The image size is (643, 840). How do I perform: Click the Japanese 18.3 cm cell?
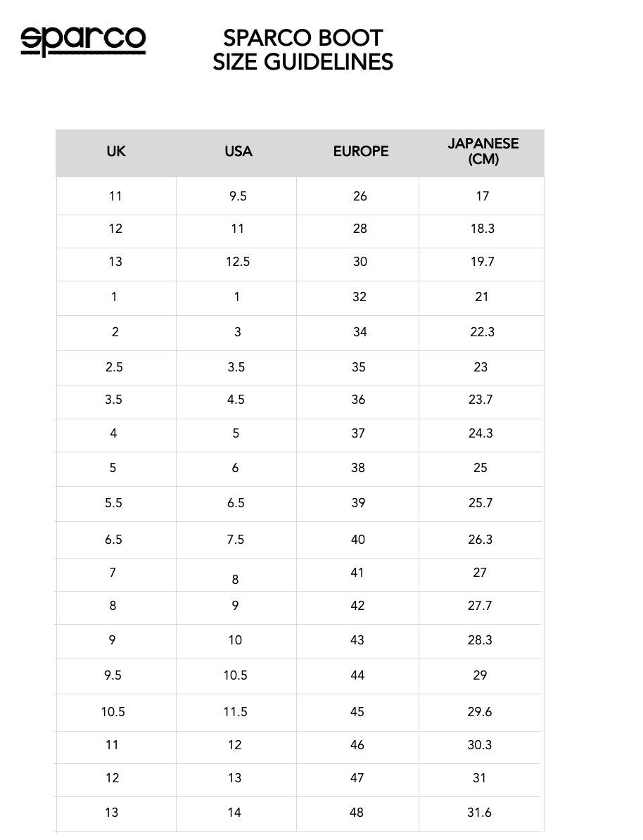tap(482, 229)
